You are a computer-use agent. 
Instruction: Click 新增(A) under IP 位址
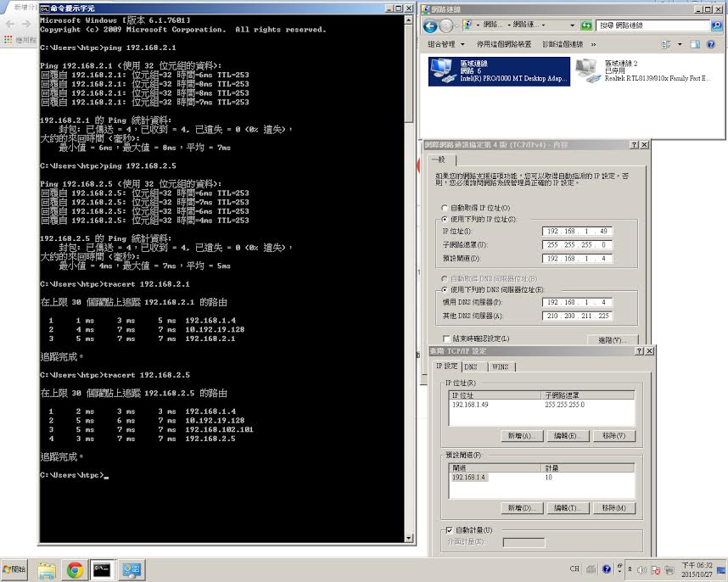pos(522,436)
